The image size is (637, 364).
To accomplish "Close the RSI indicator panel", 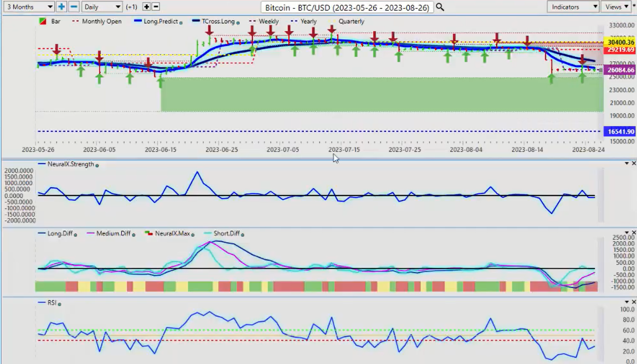I will pyautogui.click(x=634, y=302).
